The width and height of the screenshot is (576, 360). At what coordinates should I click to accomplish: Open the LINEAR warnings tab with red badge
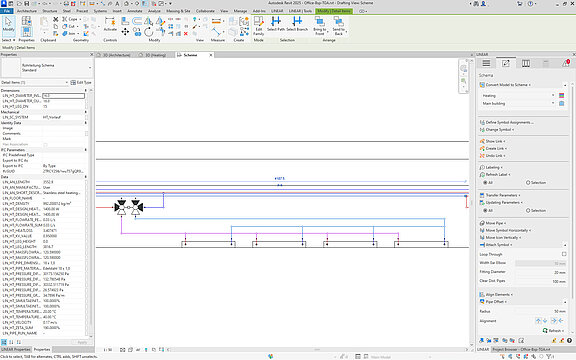tap(566, 63)
